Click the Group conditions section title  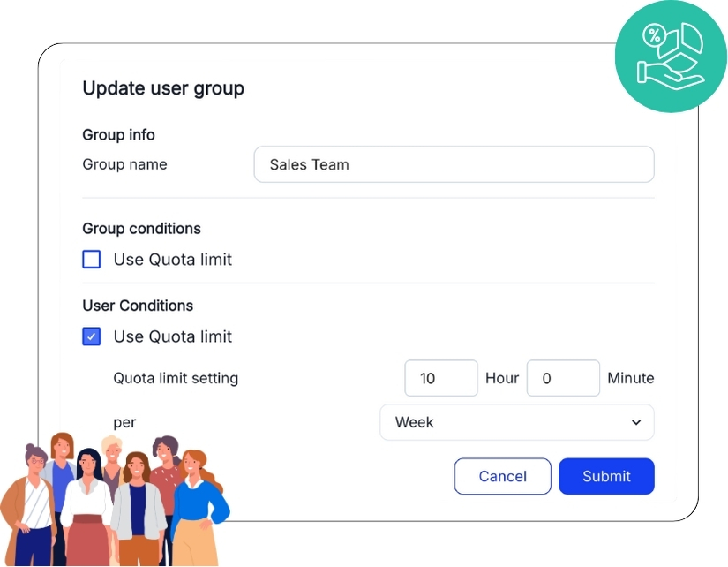coord(141,229)
